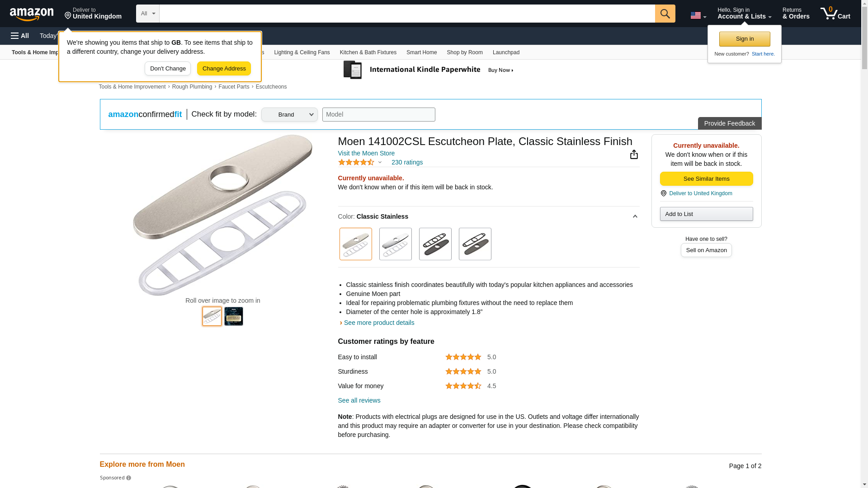Expand the star rating breakdown popover

click(x=380, y=162)
